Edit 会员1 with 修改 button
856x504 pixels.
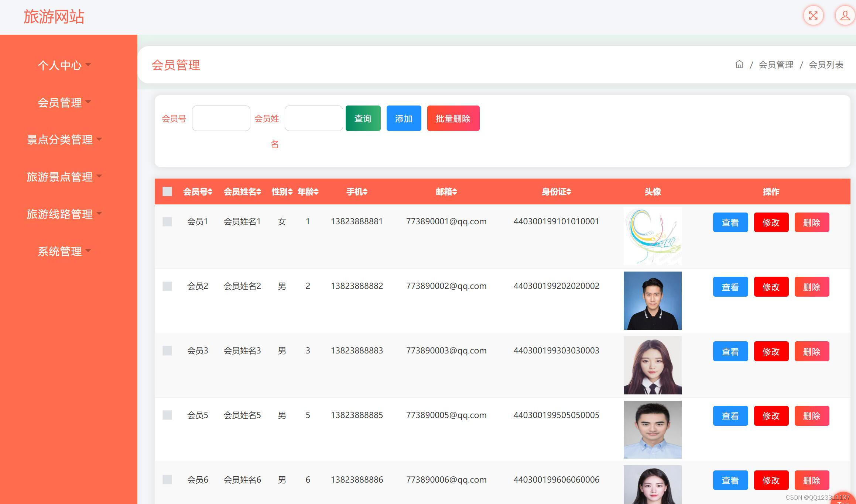(771, 222)
